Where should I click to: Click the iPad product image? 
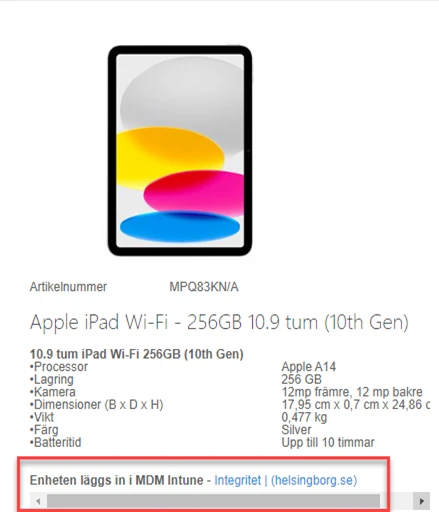click(180, 151)
